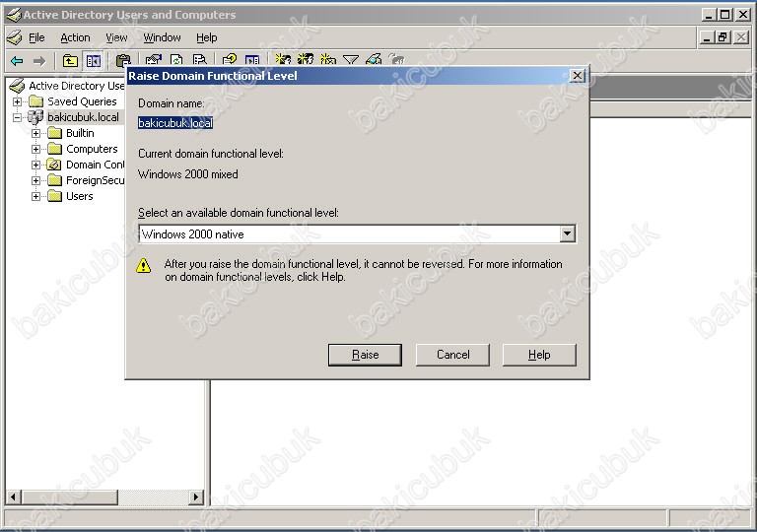Expand the Builtin container
This screenshot has height=532, width=757.
coord(35,133)
